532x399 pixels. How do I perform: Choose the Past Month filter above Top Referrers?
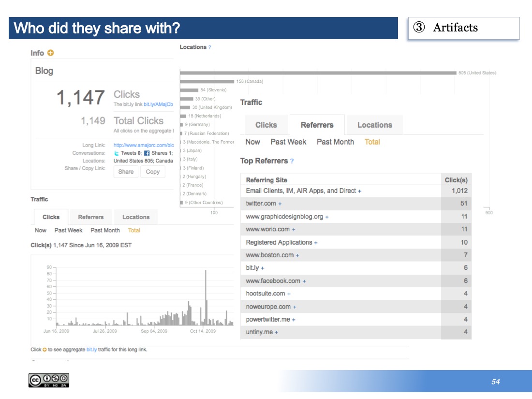click(x=335, y=142)
